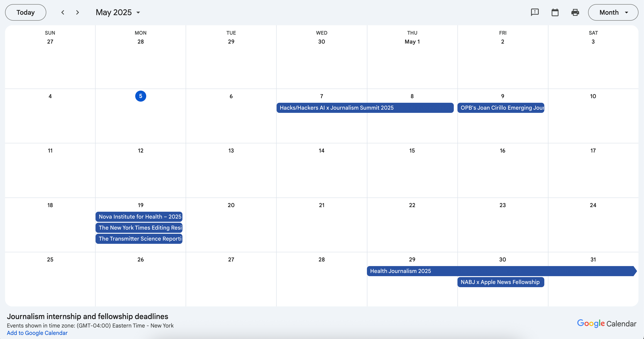Screen dimensions: 644x339
Task: Open the Month view dropdown
Action: 613,12
